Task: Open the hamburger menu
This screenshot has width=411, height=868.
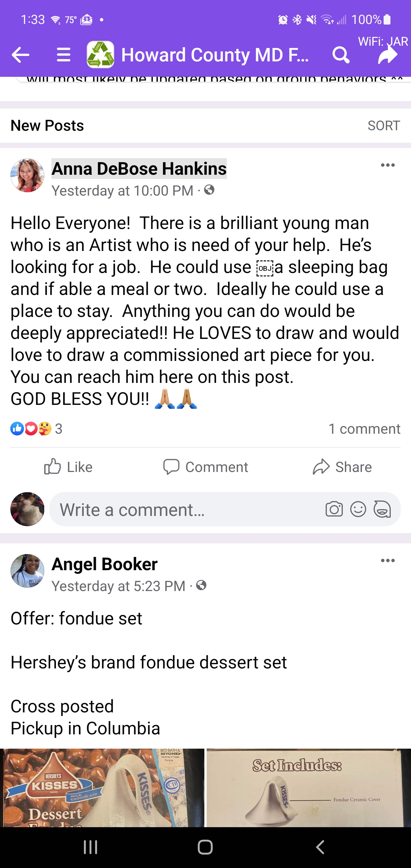Action: 63,55
